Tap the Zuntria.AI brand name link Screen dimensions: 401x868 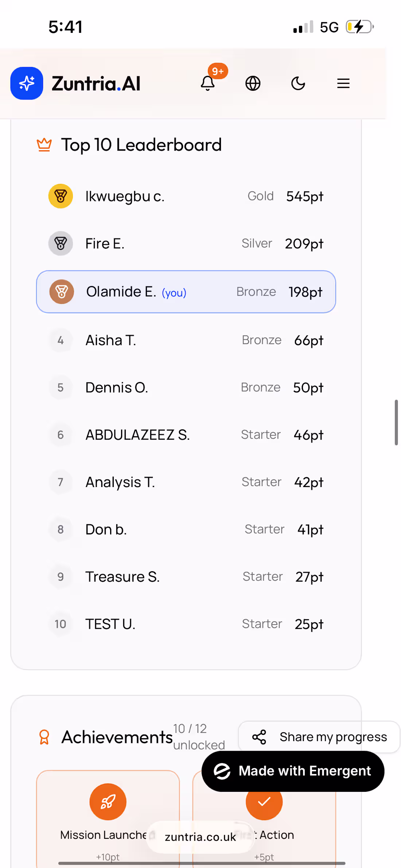pos(96,83)
